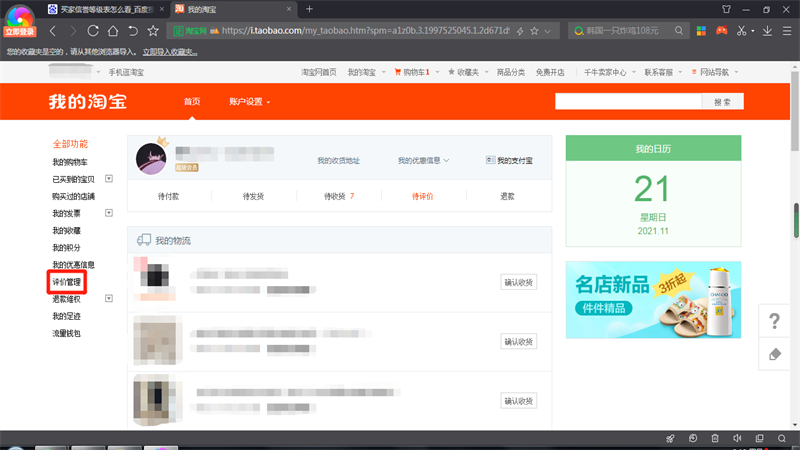Image resolution: width=800 pixels, height=450 pixels.
Task: Open a new tab with plus button
Action: 309,9
